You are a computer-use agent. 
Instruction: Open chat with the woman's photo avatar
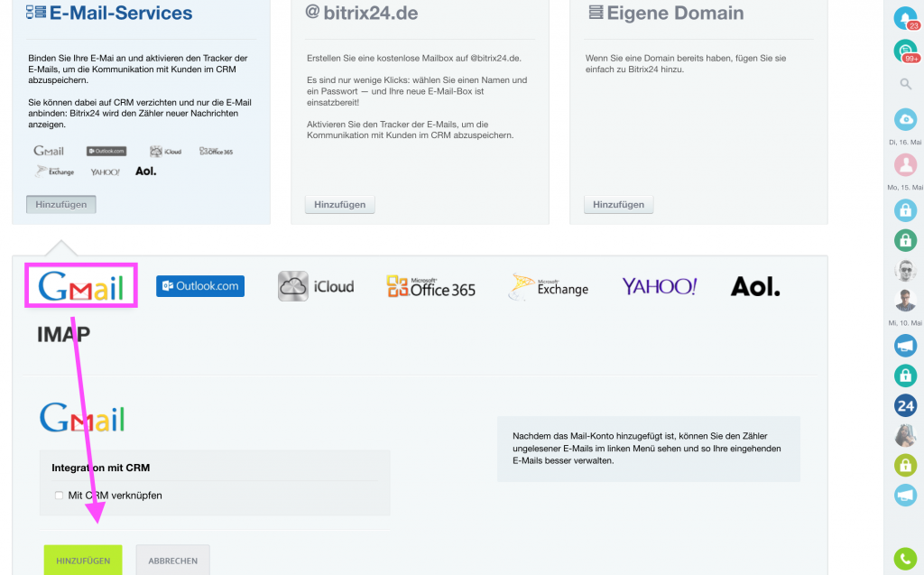click(x=906, y=436)
